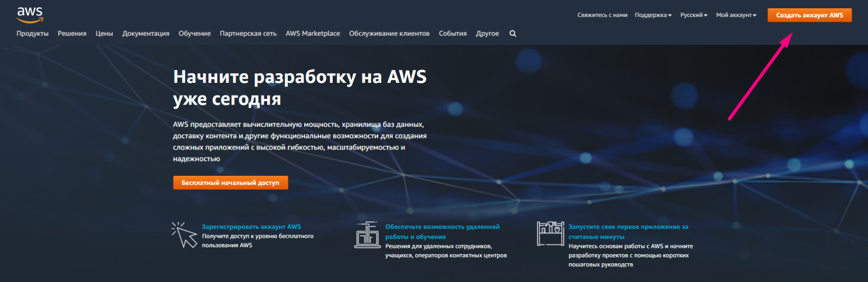Click the cursor icon beside register account
The height and width of the screenshot is (282, 868).
184,235
